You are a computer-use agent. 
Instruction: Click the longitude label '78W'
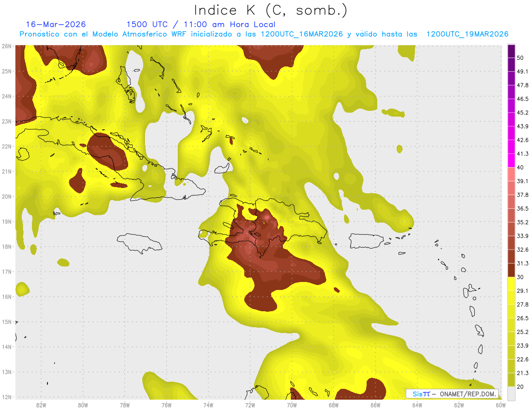pos(125,405)
